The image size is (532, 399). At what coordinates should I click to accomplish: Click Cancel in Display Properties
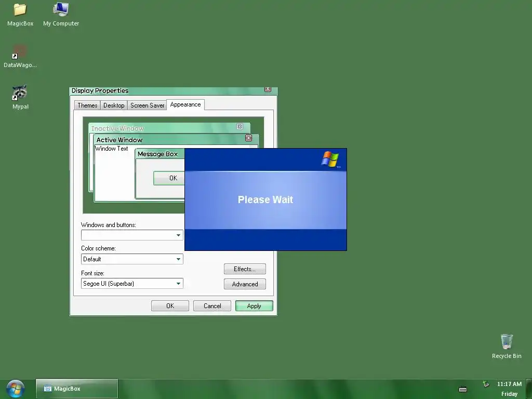pyautogui.click(x=212, y=305)
